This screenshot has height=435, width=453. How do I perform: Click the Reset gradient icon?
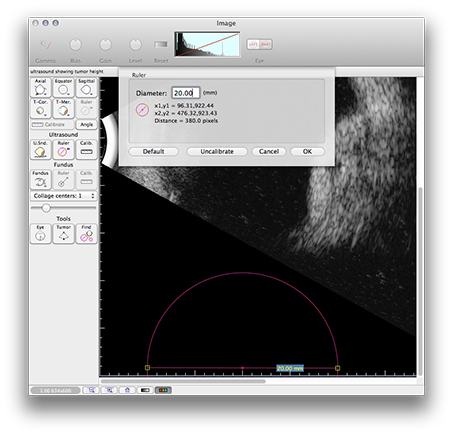point(161,44)
